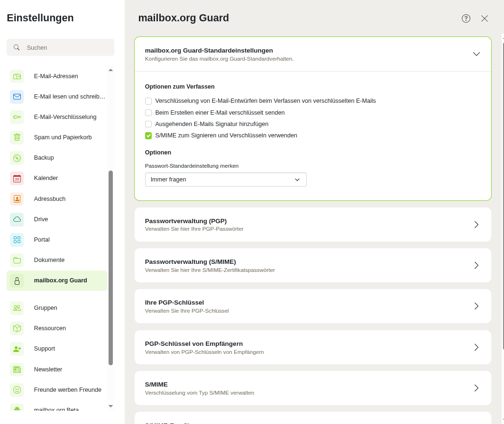This screenshot has height=424, width=504.
Task: Open Ressourcen settings
Action: (x=57, y=328)
